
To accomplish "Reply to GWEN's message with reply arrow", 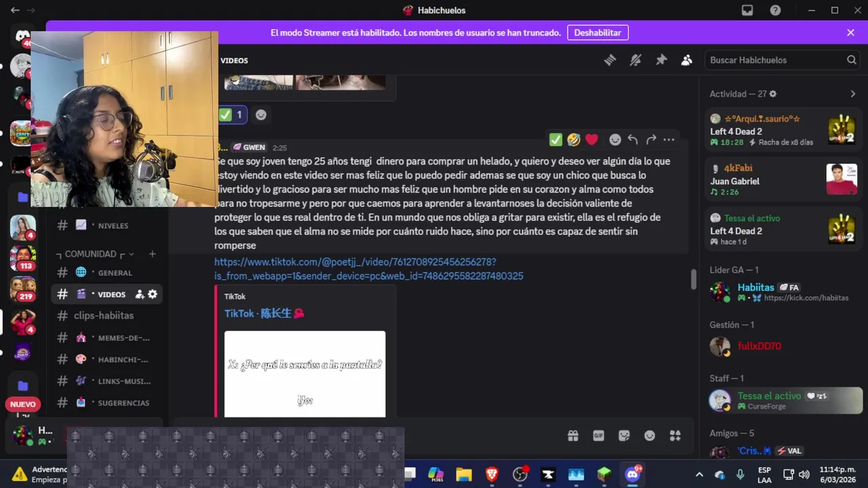I will [x=633, y=140].
